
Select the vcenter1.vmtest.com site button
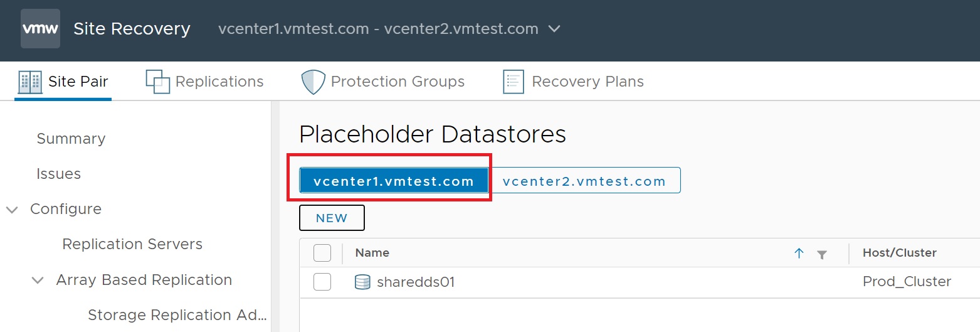(x=394, y=181)
